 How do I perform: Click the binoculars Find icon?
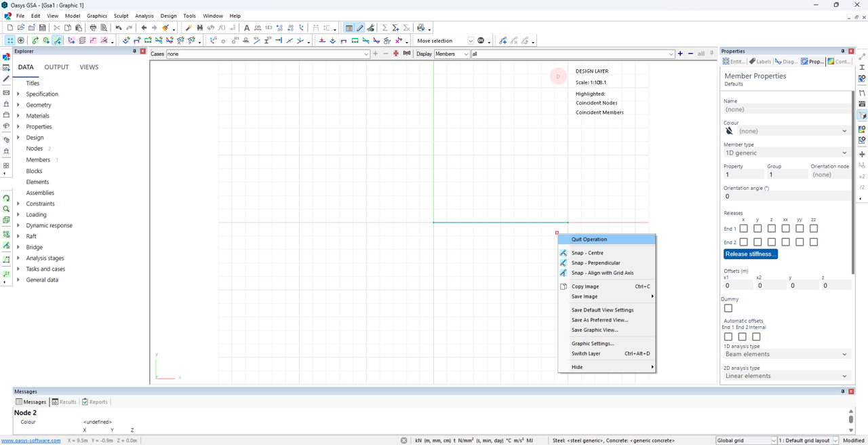[x=199, y=28]
